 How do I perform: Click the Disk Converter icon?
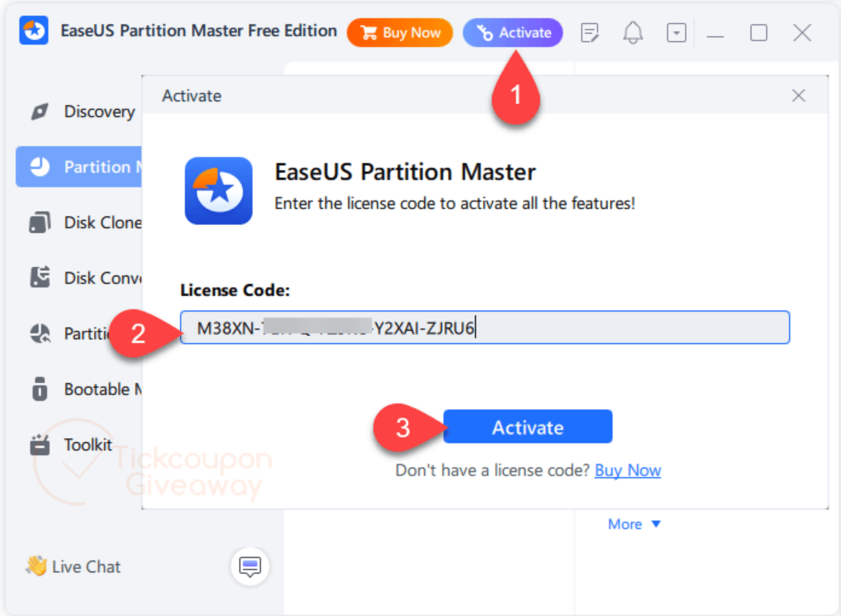click(40, 277)
